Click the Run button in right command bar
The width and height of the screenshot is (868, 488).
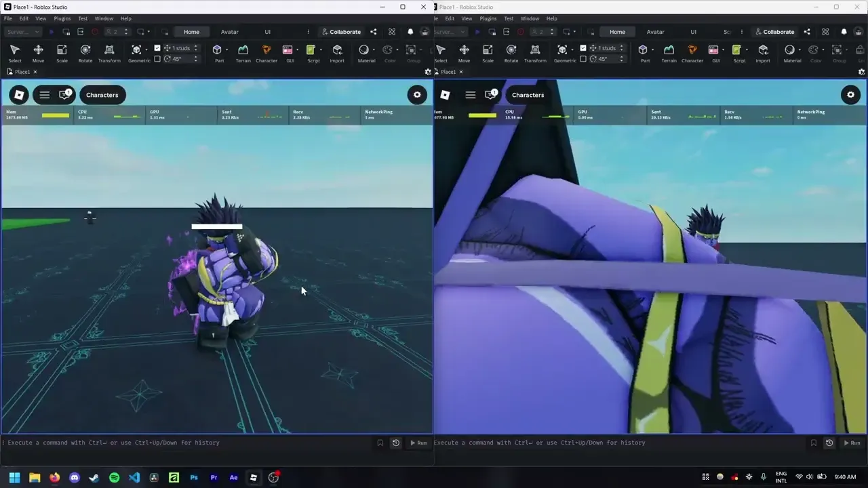pos(852,443)
